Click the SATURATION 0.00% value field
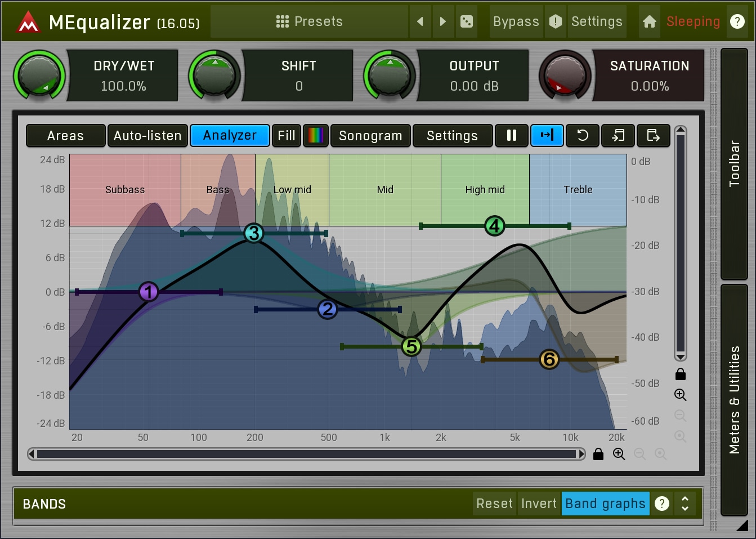 (650, 86)
